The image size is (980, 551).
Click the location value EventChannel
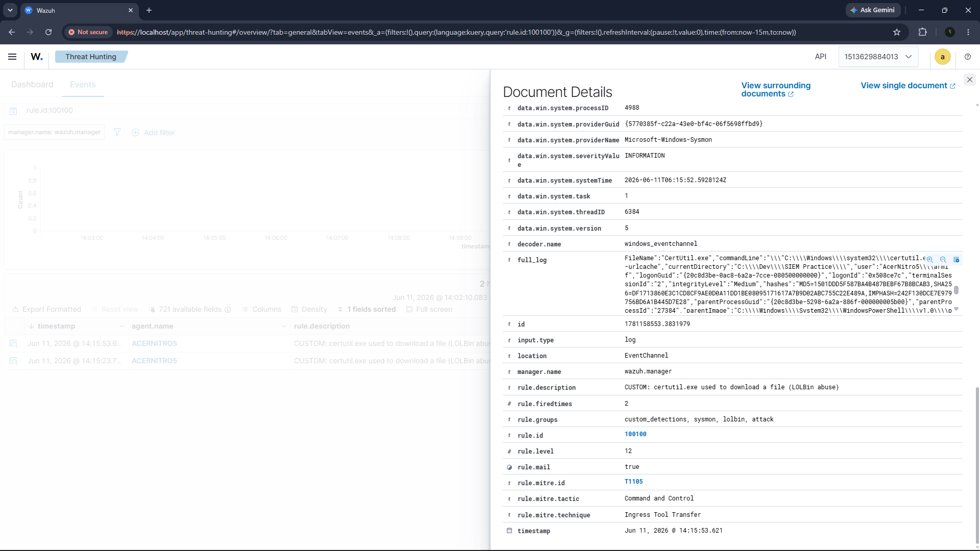click(646, 356)
